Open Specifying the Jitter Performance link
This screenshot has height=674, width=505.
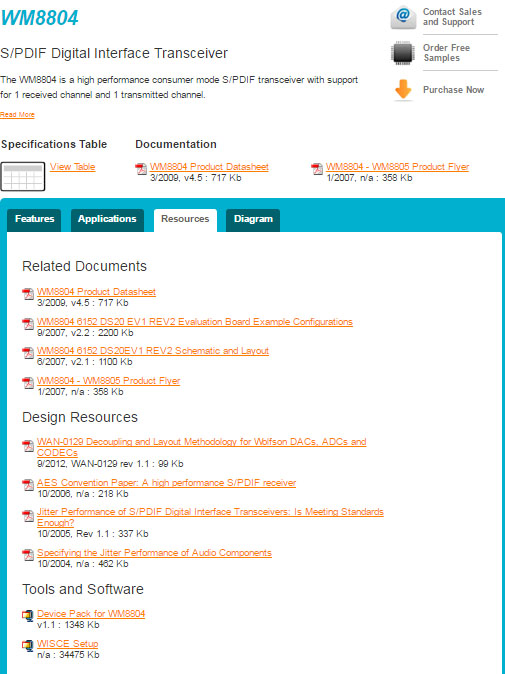pyautogui.click(x=154, y=553)
